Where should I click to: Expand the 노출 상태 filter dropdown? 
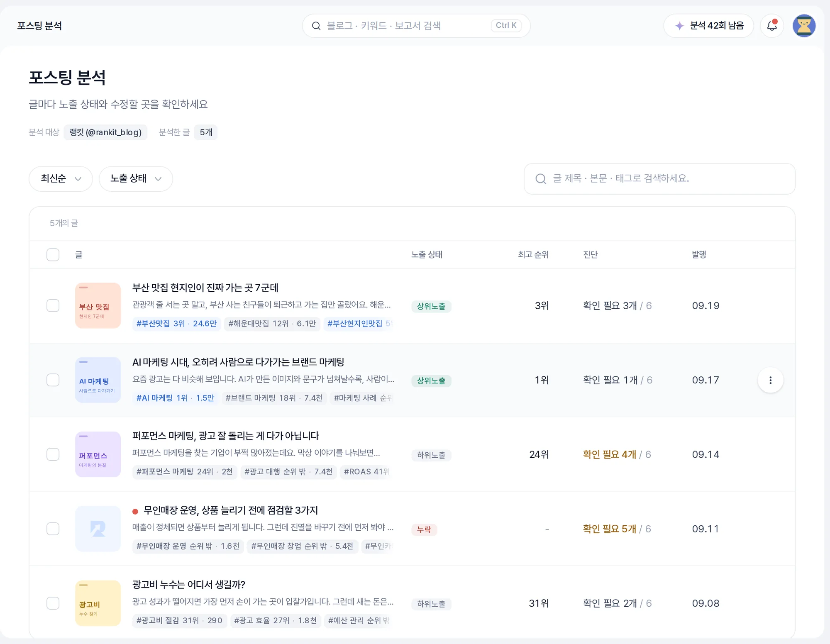(136, 179)
